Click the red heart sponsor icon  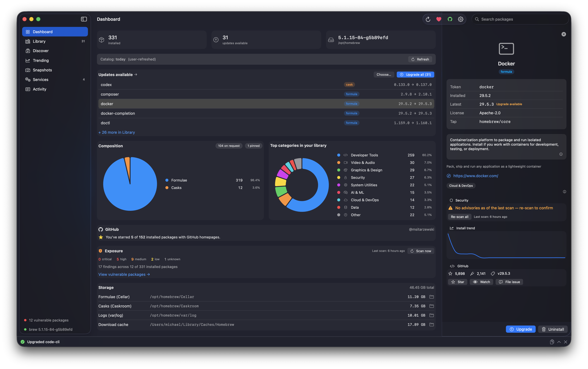439,19
